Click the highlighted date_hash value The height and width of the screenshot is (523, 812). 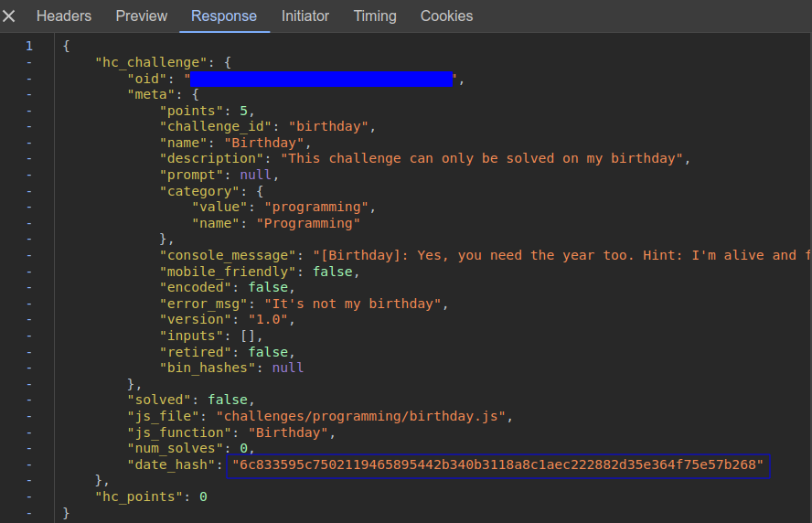498,465
